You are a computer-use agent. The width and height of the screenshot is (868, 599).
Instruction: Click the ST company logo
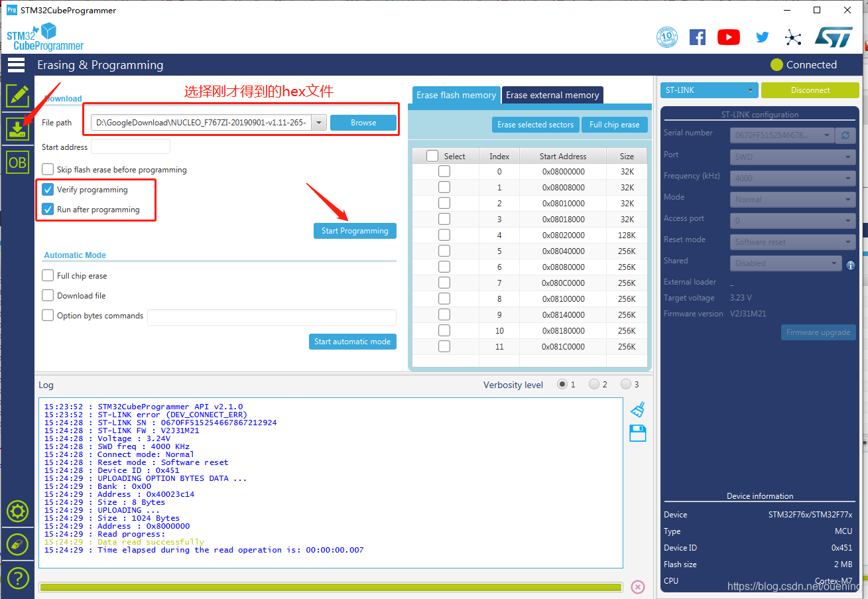point(834,37)
